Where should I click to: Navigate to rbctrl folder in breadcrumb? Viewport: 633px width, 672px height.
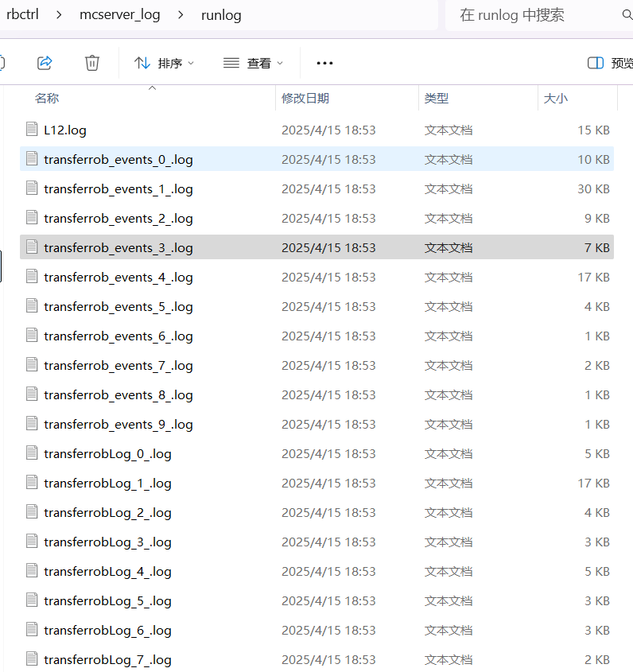[23, 15]
